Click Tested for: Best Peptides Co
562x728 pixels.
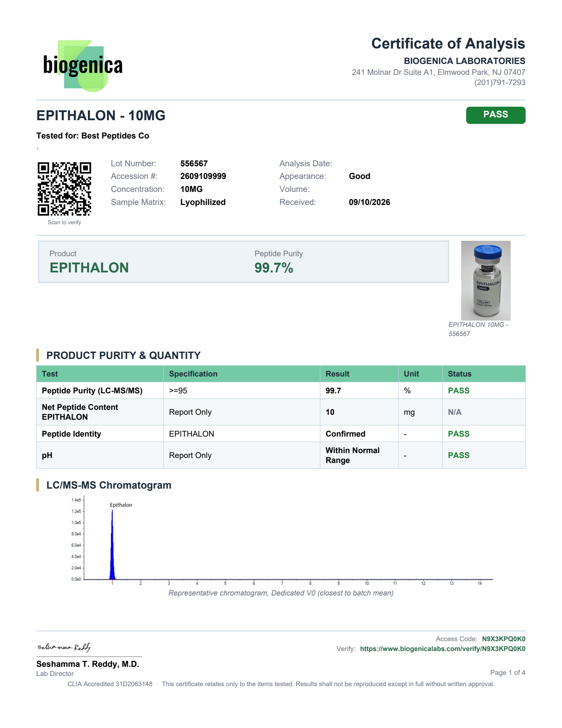93,136
